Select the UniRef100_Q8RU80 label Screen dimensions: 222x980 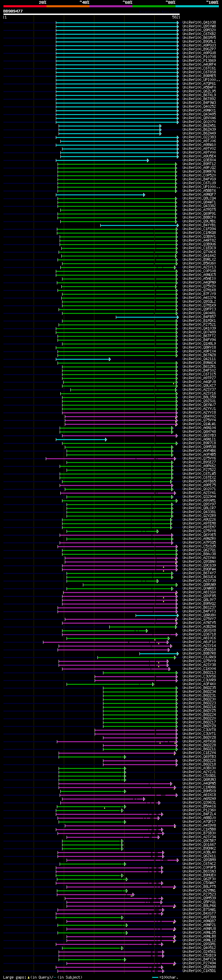click(x=199, y=615)
